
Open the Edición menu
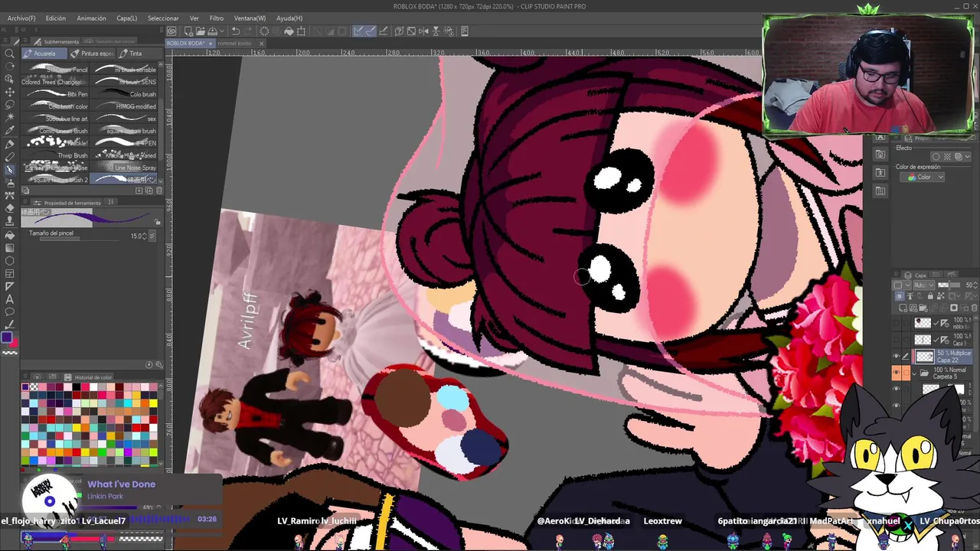(55, 18)
